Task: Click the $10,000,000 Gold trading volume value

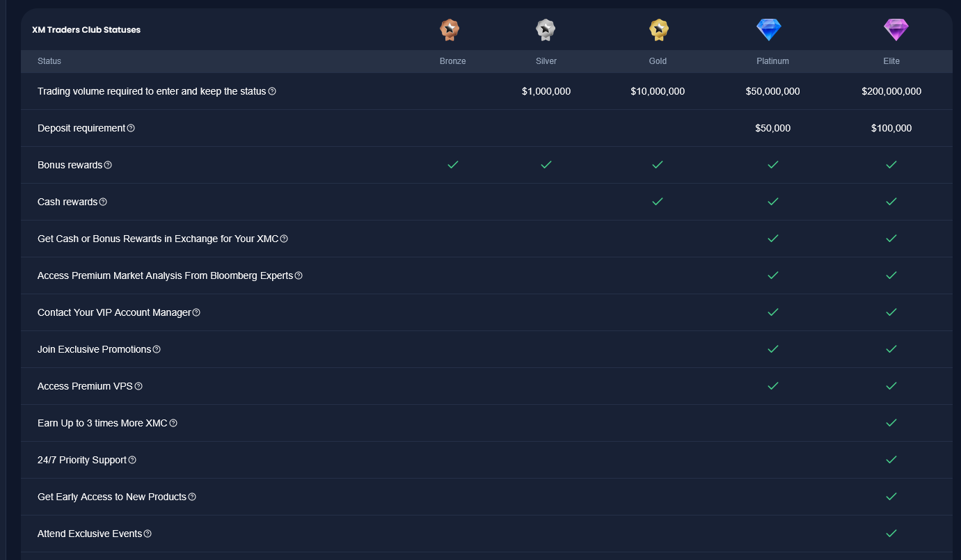Action: [658, 91]
